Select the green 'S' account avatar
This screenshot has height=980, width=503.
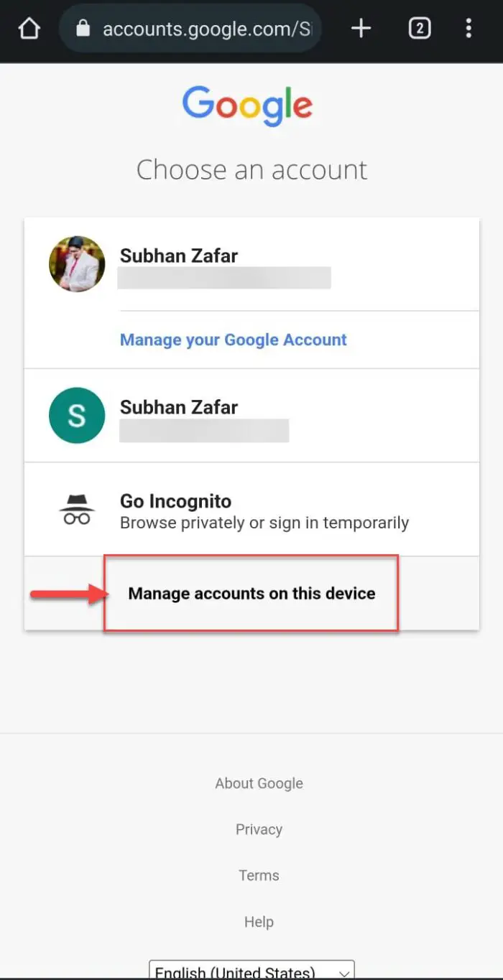tap(76, 416)
